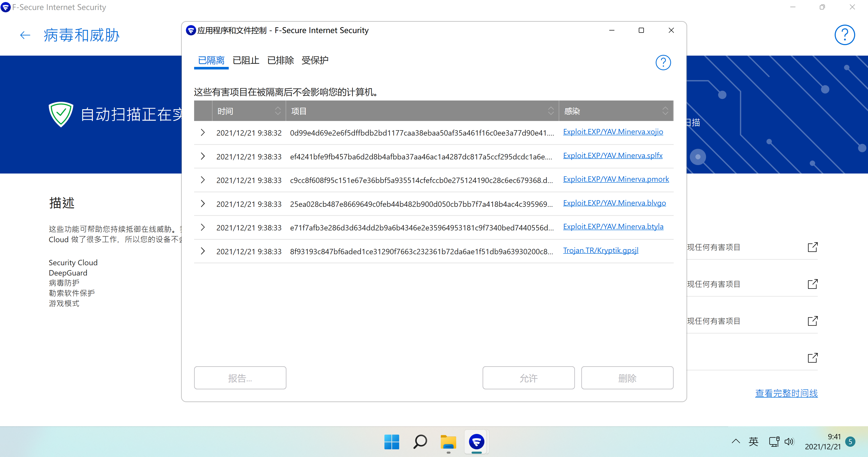Select item starting 0d99e4d69e2e6f5d
Viewport: 868px width, 457px height.
pos(422,133)
